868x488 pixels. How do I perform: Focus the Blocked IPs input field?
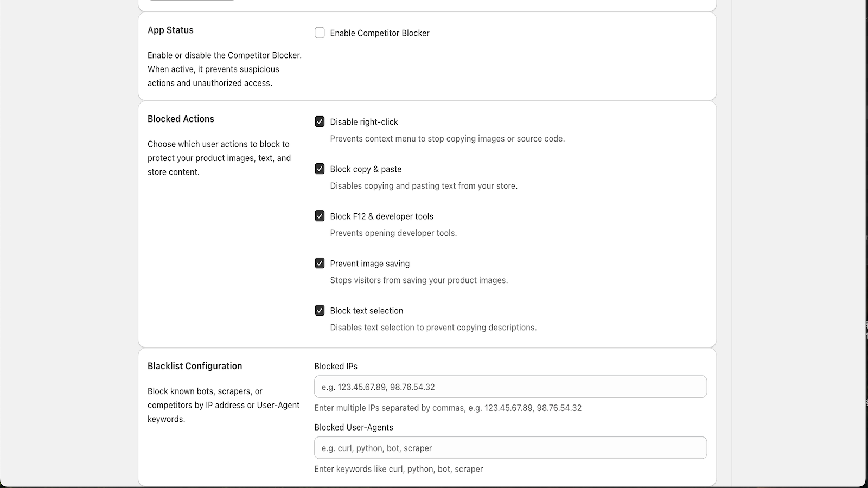[x=510, y=387]
